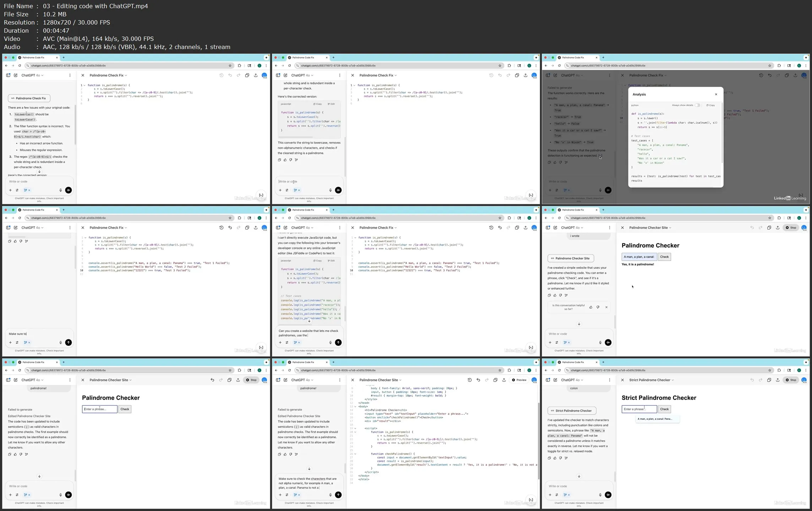The width and height of the screenshot is (812, 511).
Task: Dismiss 'Is this conversation helpful so far?' prompt
Action: click(606, 307)
